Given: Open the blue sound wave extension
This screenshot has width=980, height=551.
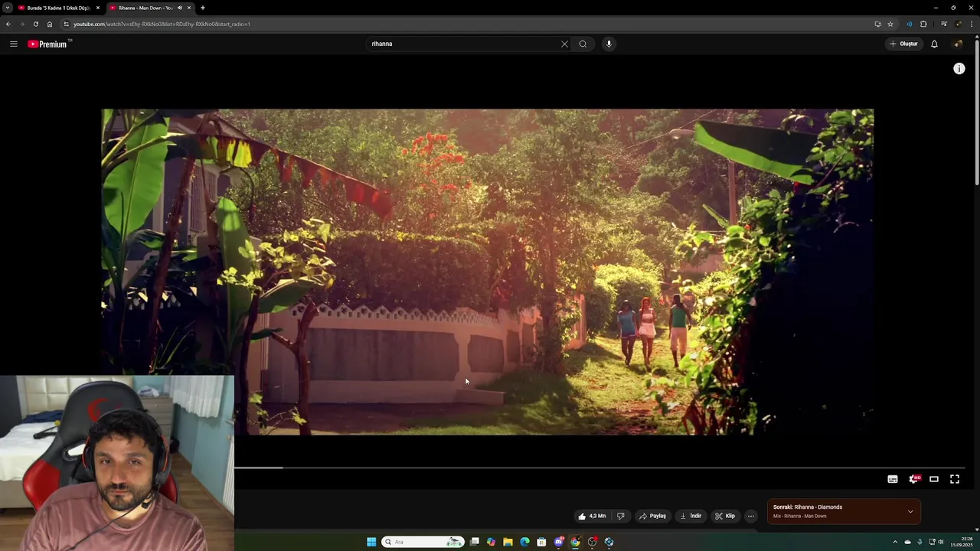Looking at the screenshot, I should [x=910, y=24].
